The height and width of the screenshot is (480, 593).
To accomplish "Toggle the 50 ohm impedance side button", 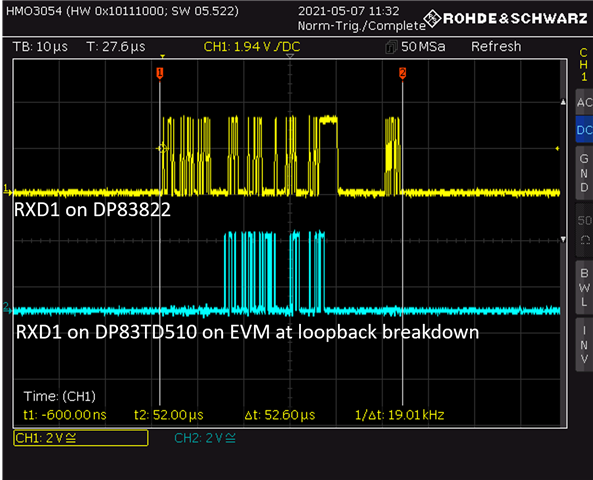I will coord(584,230).
